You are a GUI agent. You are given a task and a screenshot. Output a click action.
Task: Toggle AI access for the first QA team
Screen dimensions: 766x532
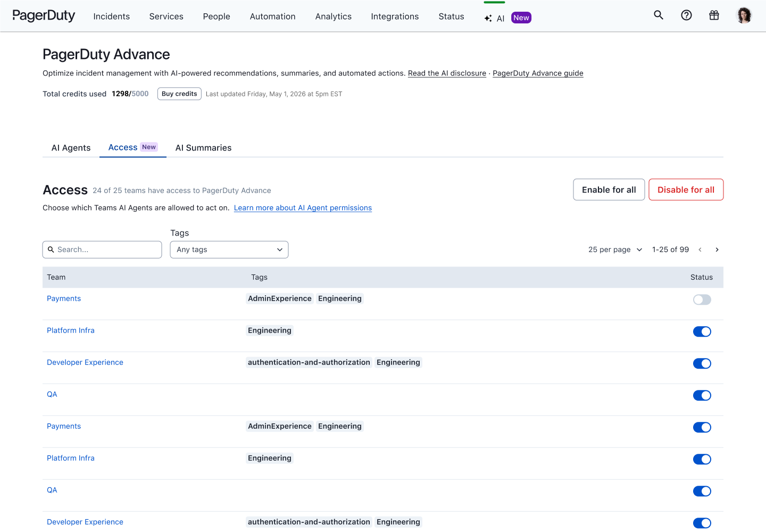[702, 395]
